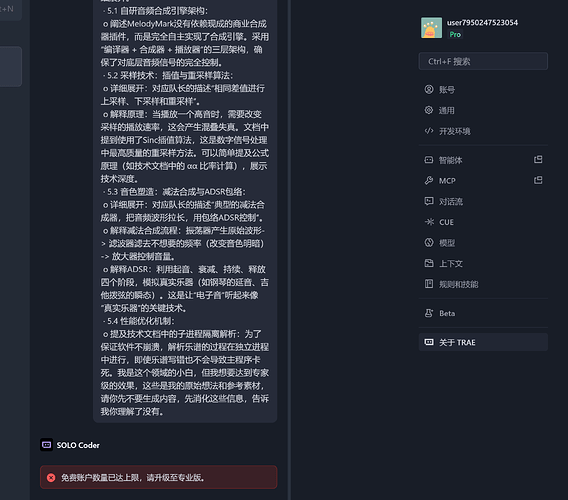Screen dimensions: 568x500
Task: Open the 通用 settings section
Action: [483, 111]
